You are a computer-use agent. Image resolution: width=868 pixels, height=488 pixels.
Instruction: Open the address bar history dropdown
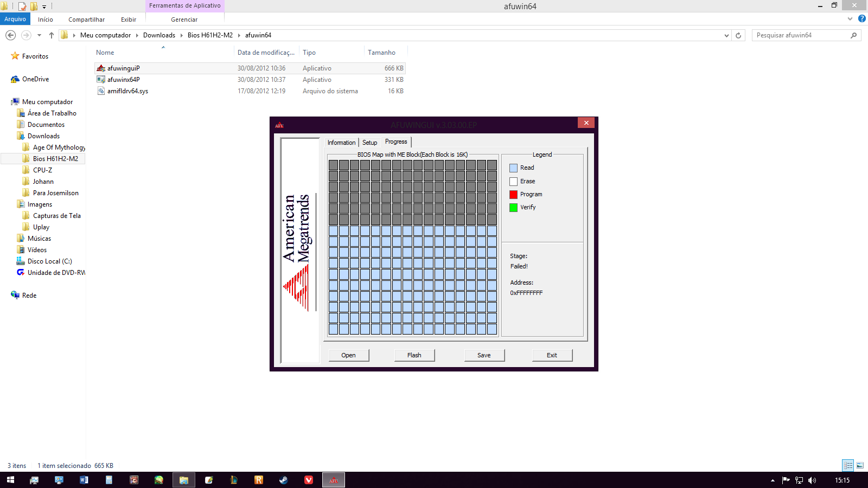tap(727, 35)
